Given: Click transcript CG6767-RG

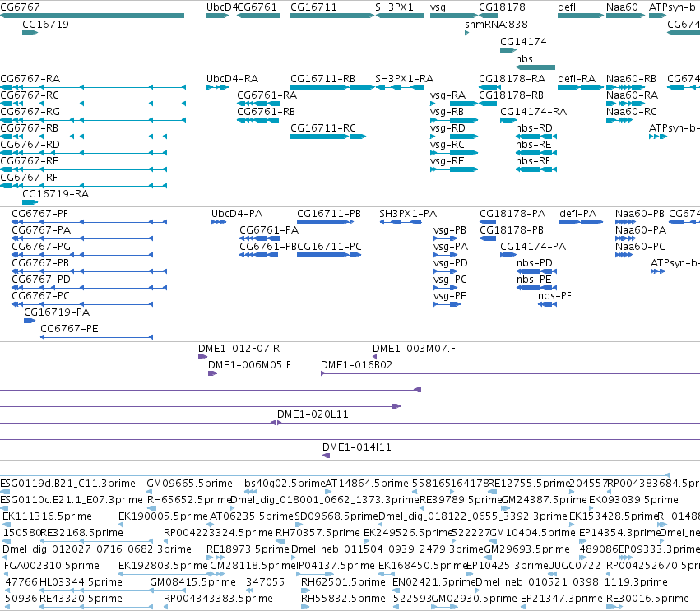Looking at the screenshot, I should (93, 120).
